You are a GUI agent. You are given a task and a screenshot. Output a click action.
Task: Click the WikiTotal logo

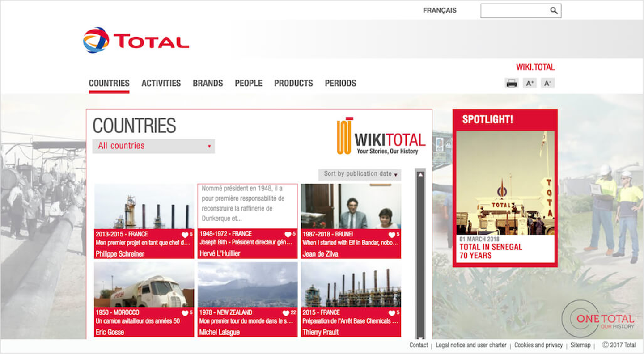pyautogui.click(x=381, y=136)
